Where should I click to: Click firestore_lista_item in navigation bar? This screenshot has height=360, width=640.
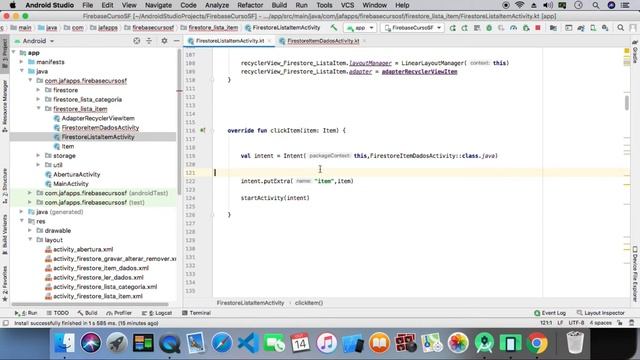(213, 28)
